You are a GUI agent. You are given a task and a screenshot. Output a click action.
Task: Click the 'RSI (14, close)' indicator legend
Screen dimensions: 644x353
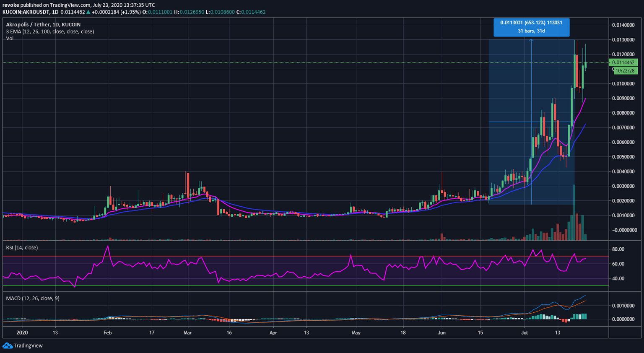(x=22, y=248)
